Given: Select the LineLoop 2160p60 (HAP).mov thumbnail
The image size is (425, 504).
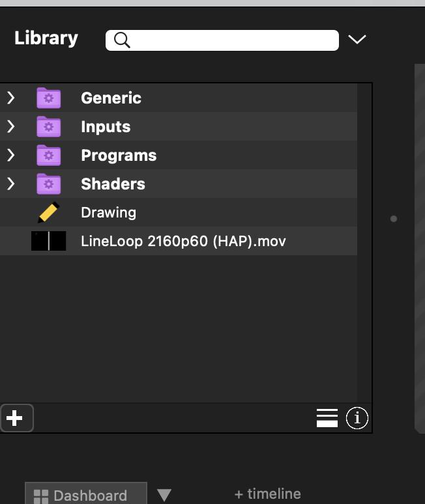Looking at the screenshot, I should point(49,241).
